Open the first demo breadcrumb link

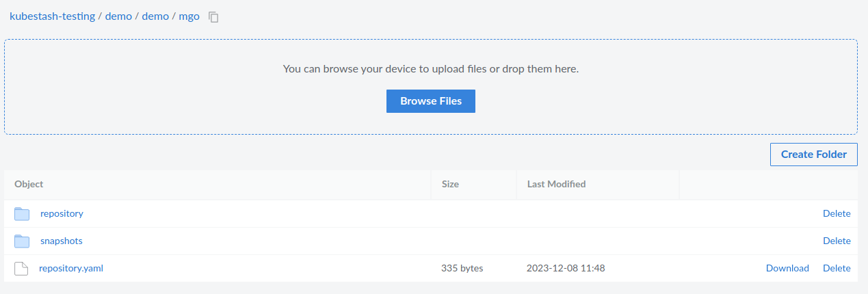tap(118, 16)
